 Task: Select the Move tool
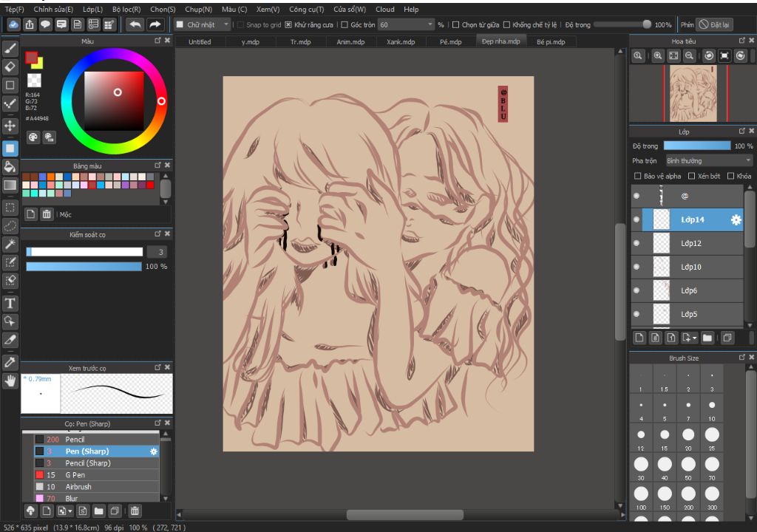tap(10, 126)
